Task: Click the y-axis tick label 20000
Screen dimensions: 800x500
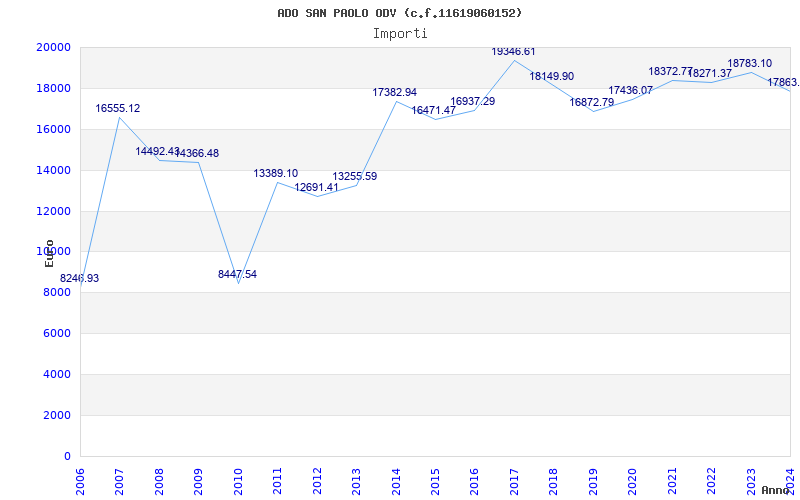Action: pyautogui.click(x=54, y=47)
